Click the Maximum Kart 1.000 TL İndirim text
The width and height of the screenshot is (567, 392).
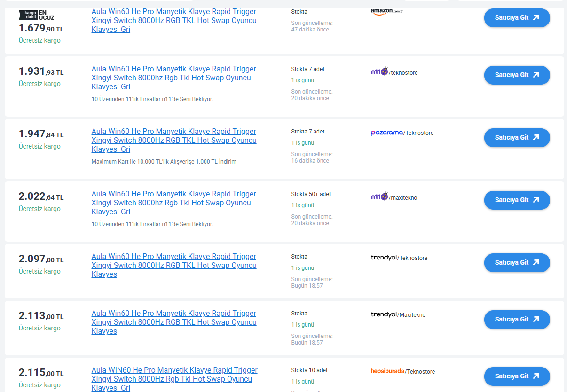coord(164,162)
